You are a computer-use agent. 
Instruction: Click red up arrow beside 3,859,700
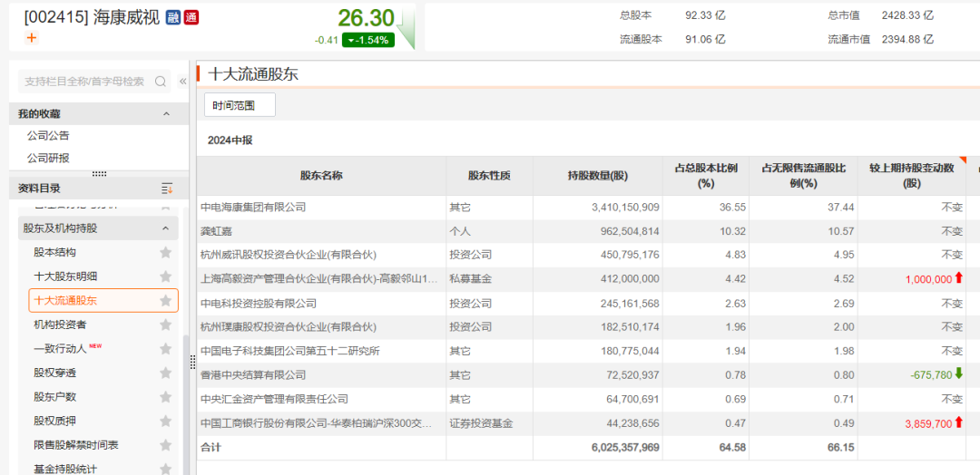point(959,422)
